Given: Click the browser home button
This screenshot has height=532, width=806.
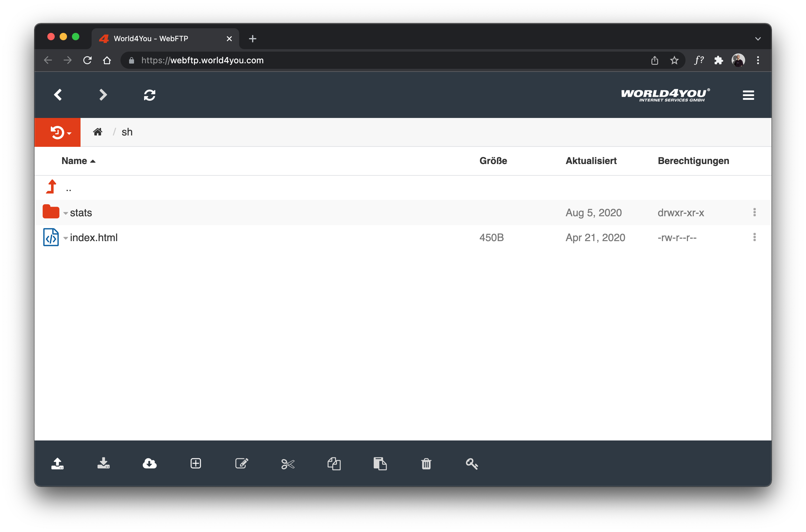Looking at the screenshot, I should 107,61.
